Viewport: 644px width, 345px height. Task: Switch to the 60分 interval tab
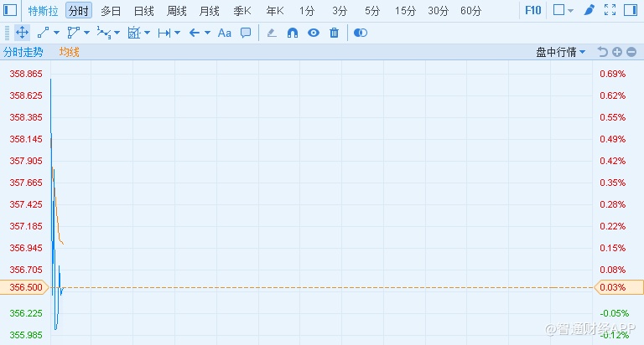pos(470,11)
